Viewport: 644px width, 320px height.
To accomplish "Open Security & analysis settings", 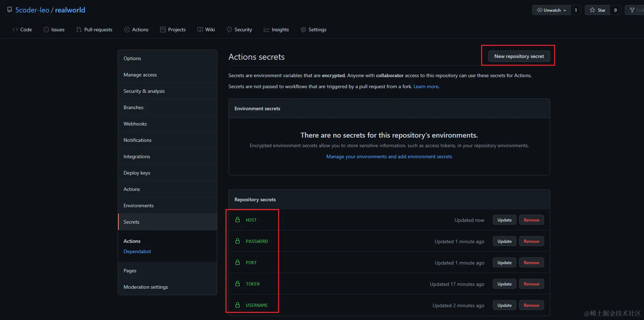I will tap(167, 91).
